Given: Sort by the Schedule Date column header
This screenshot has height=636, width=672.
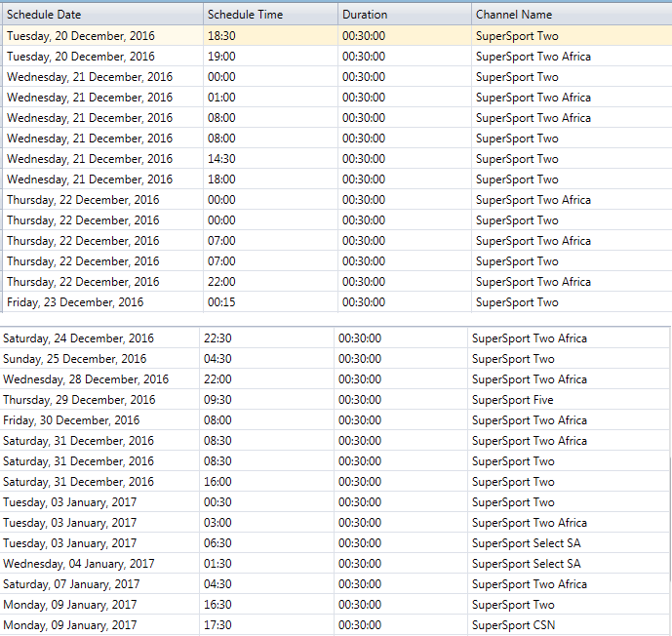Looking at the screenshot, I should (x=102, y=15).
